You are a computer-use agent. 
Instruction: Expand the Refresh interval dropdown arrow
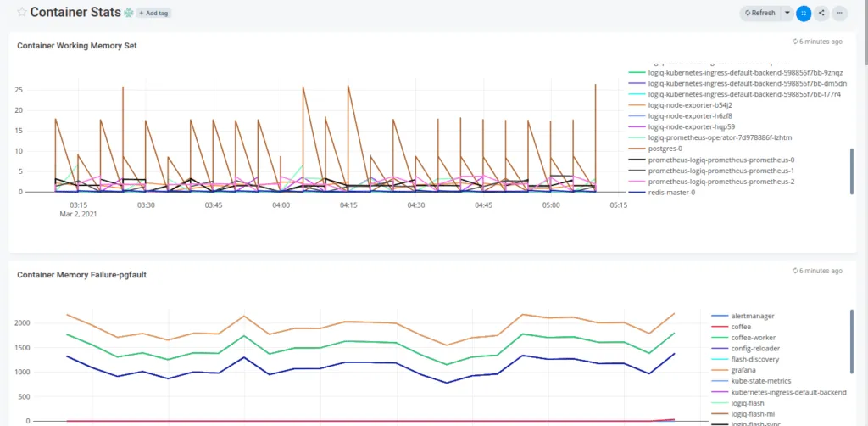click(x=787, y=13)
